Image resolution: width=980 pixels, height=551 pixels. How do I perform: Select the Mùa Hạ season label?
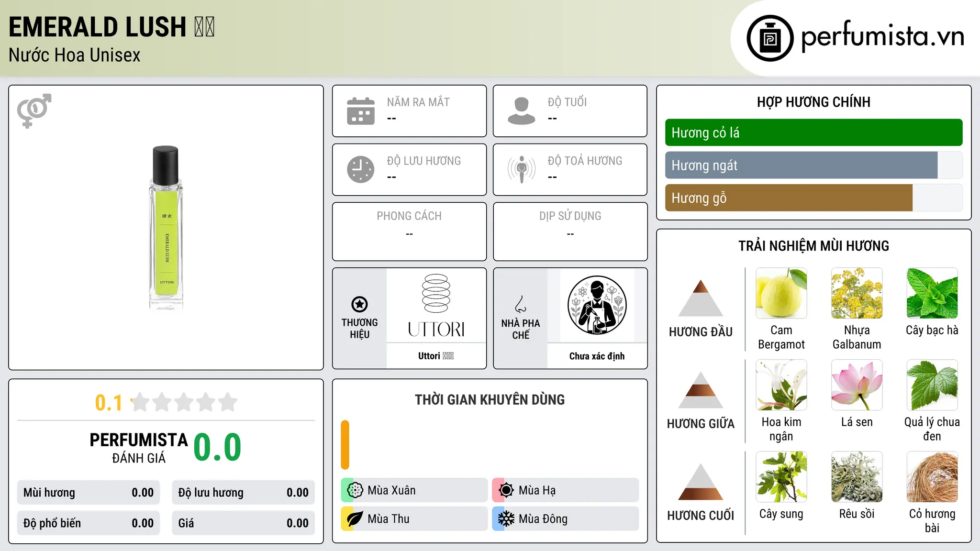click(537, 490)
